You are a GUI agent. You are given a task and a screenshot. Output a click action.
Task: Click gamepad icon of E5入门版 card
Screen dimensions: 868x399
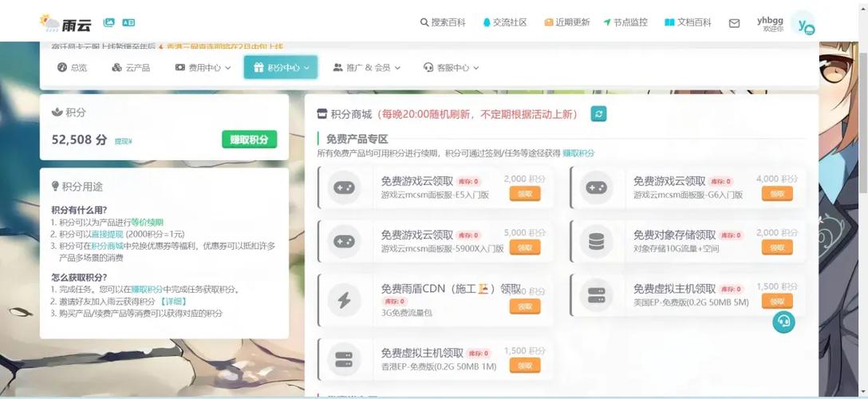[345, 188]
